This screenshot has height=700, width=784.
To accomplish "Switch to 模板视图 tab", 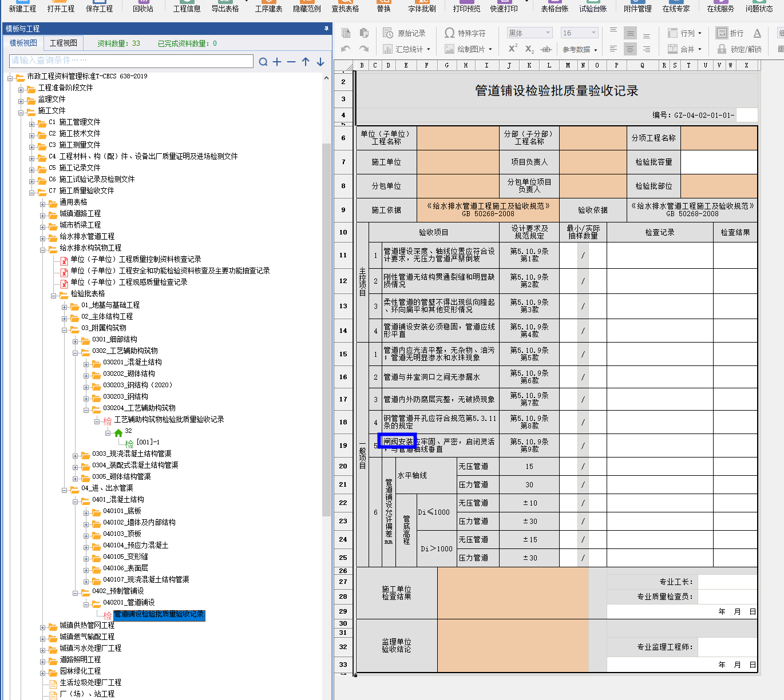I will click(23, 43).
